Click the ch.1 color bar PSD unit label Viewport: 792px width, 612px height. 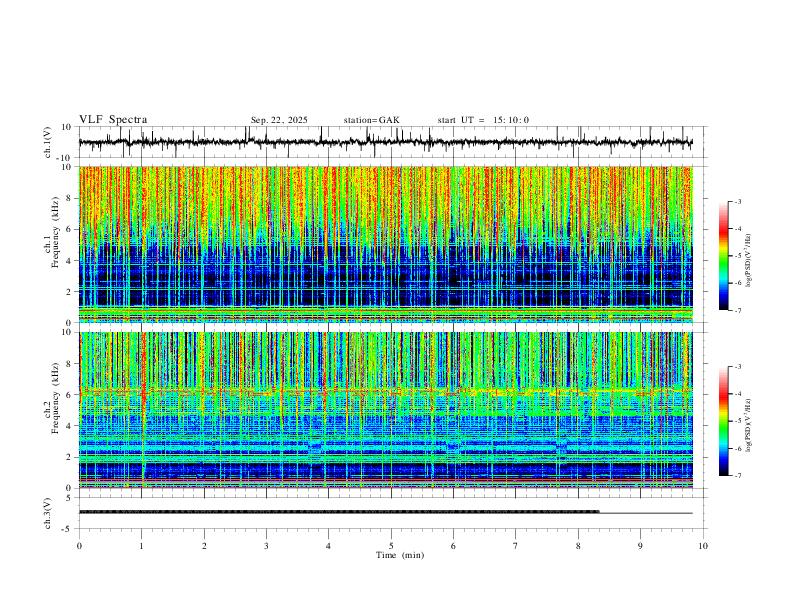(x=748, y=260)
